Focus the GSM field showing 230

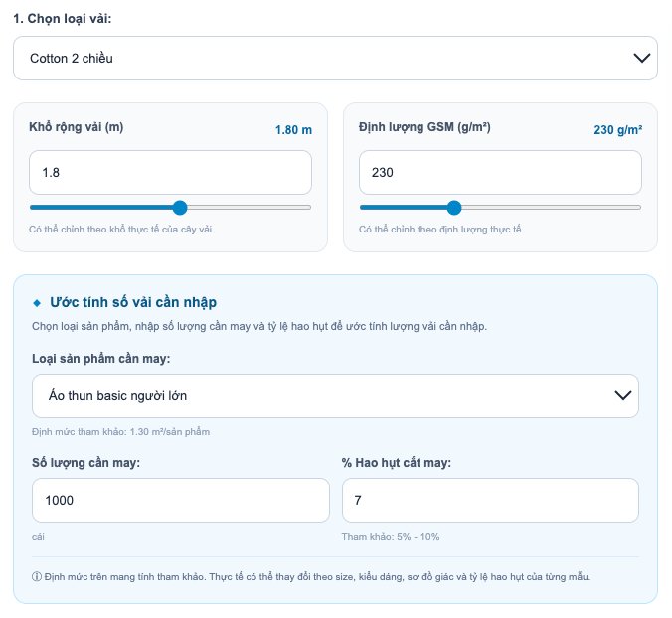tap(500, 172)
